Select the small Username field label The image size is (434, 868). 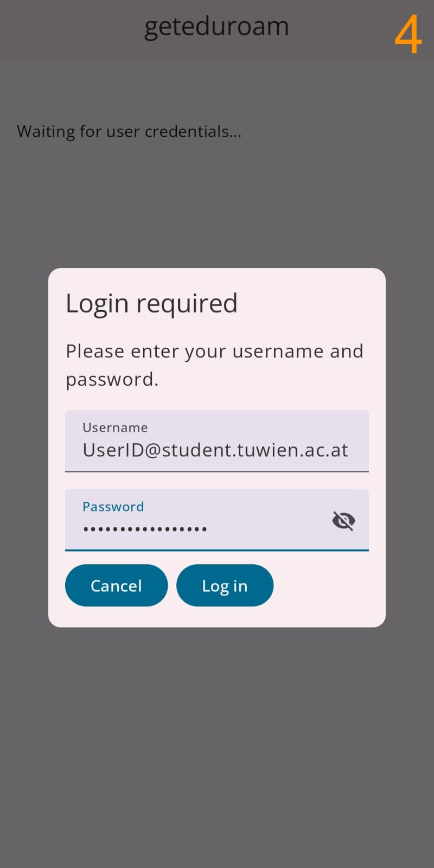pos(115,427)
